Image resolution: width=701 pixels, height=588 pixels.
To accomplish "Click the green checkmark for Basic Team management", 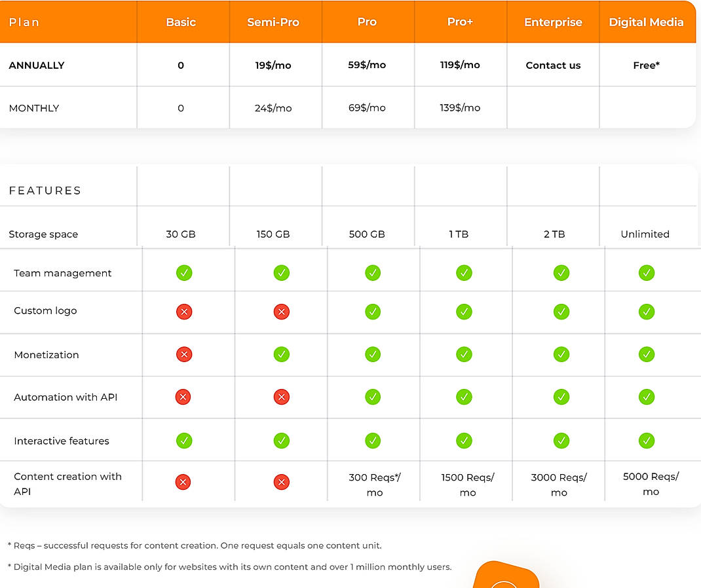I will (x=184, y=272).
